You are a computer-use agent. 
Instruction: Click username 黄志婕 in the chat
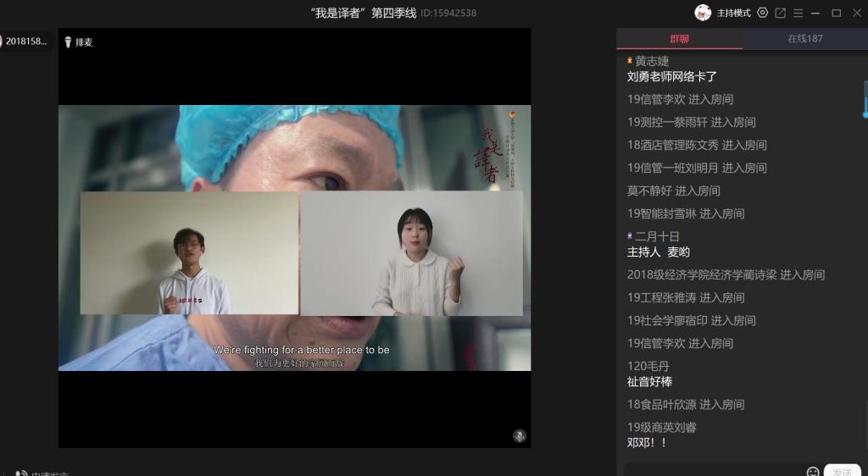point(652,61)
